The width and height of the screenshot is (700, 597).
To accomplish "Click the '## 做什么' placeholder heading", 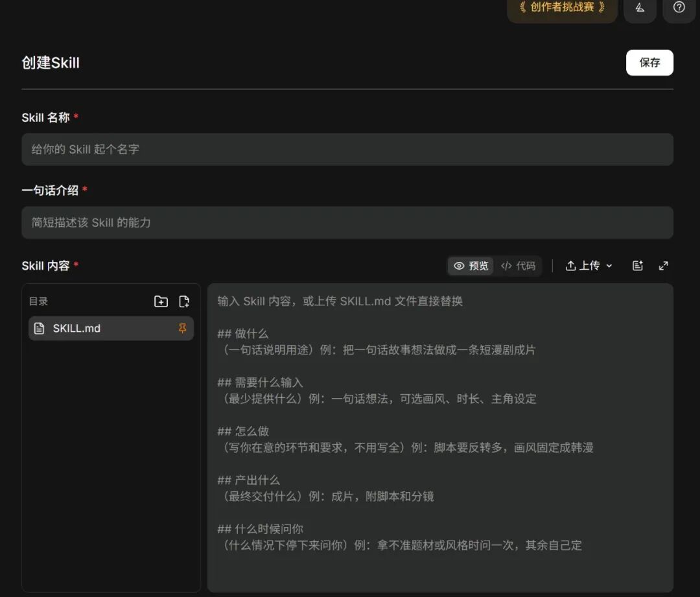I will click(243, 334).
